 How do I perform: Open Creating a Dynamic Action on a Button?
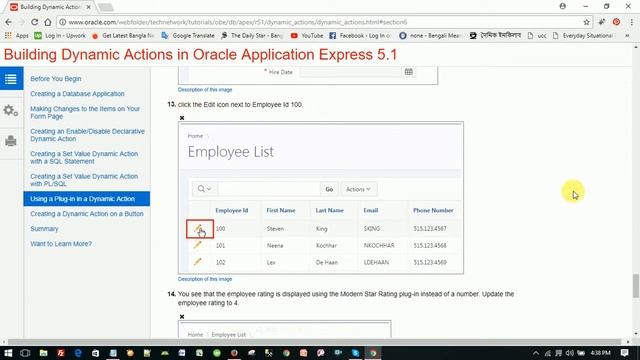pos(87,214)
